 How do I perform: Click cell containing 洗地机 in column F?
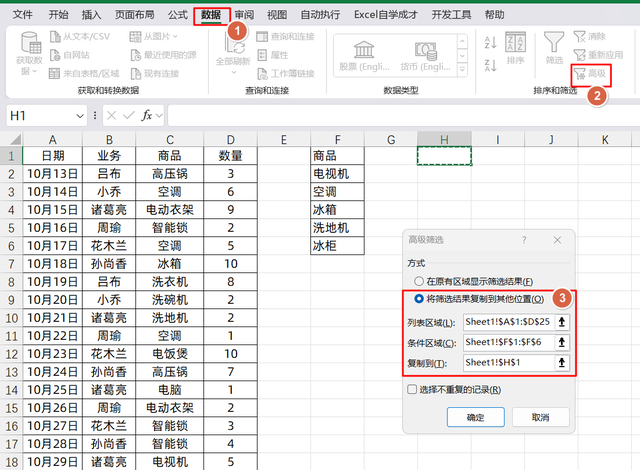pos(337,228)
